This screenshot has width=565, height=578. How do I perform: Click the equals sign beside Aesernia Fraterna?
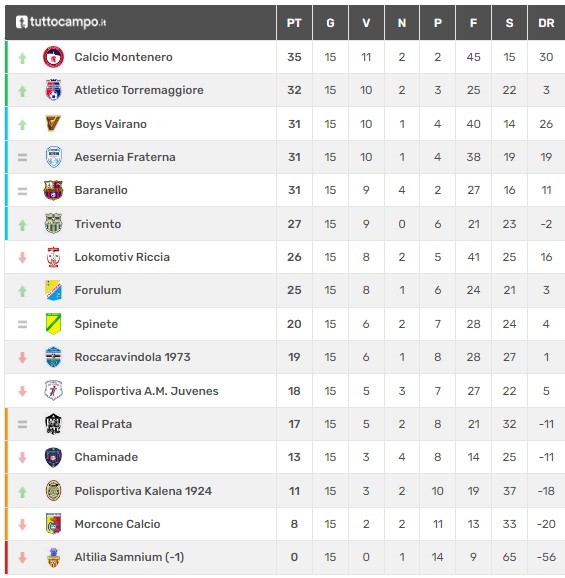(22, 158)
